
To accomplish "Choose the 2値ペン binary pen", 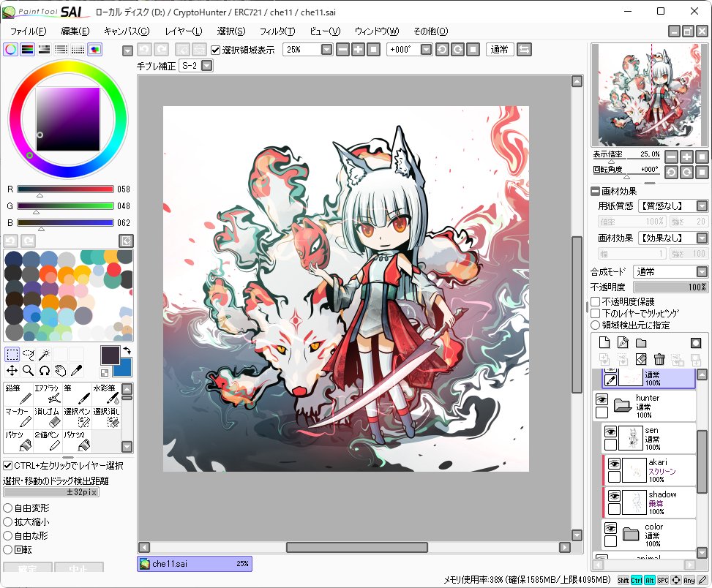I will [48, 441].
